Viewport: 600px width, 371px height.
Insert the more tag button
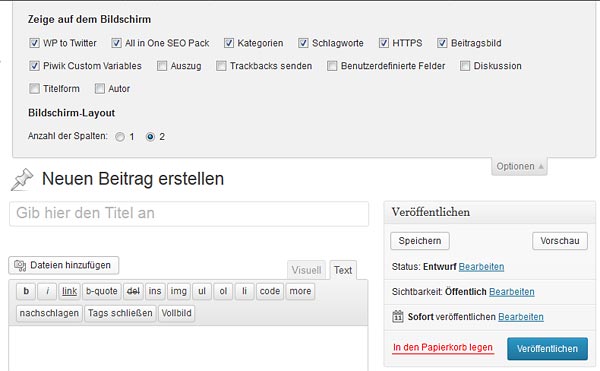click(300, 291)
